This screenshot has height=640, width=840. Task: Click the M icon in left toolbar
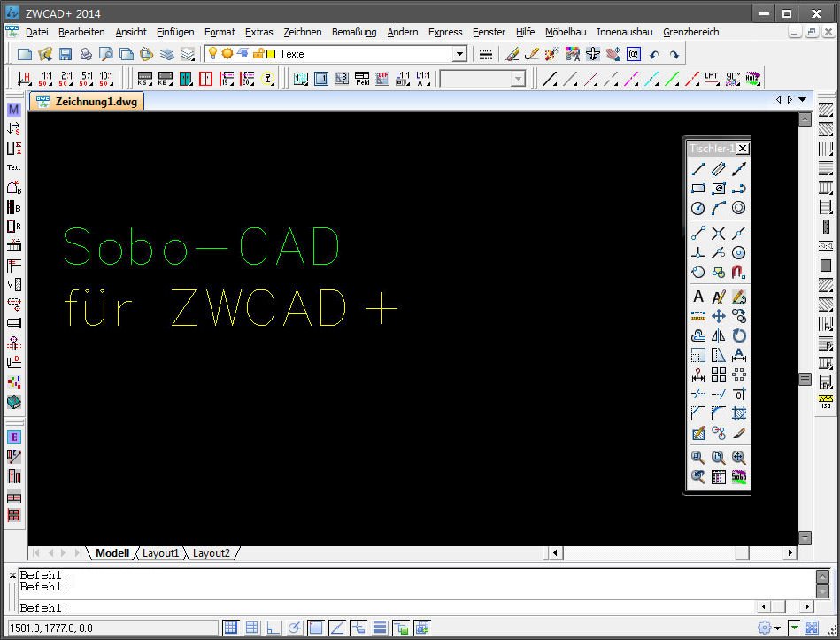pos(13,110)
